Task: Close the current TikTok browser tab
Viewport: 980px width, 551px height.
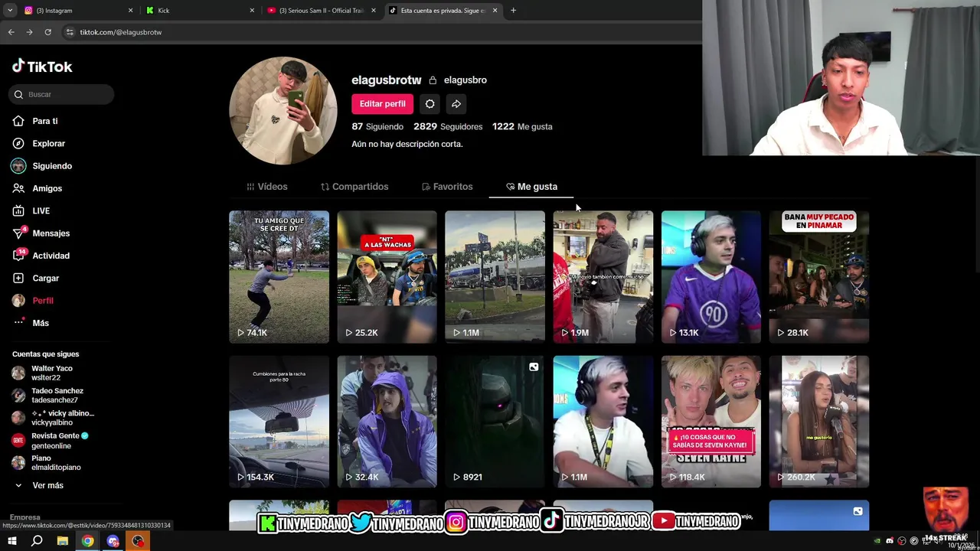Action: point(495,11)
